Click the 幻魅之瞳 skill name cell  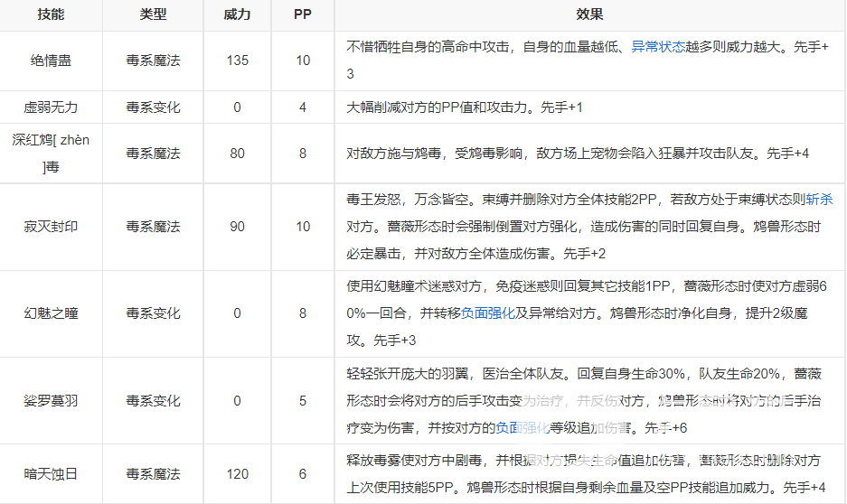click(51, 313)
